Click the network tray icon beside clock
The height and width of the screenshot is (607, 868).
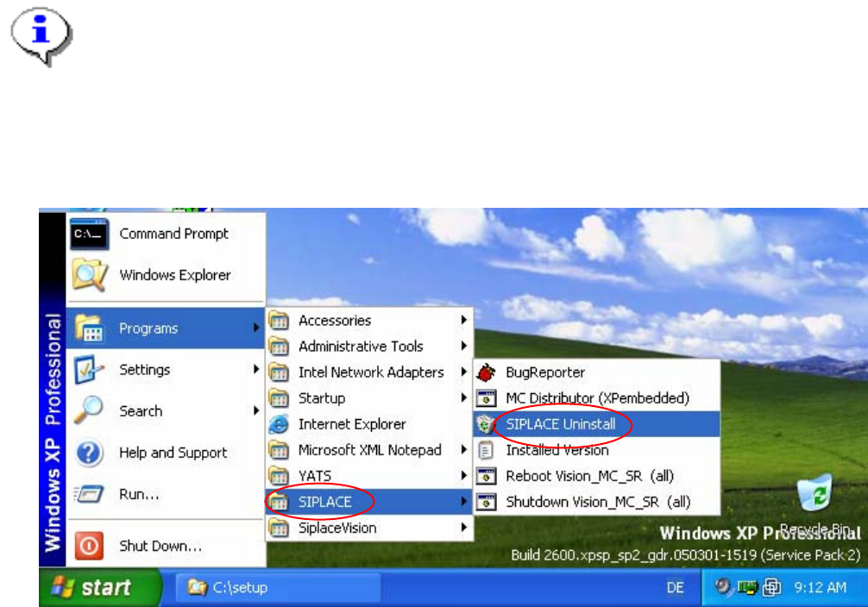tap(771, 587)
